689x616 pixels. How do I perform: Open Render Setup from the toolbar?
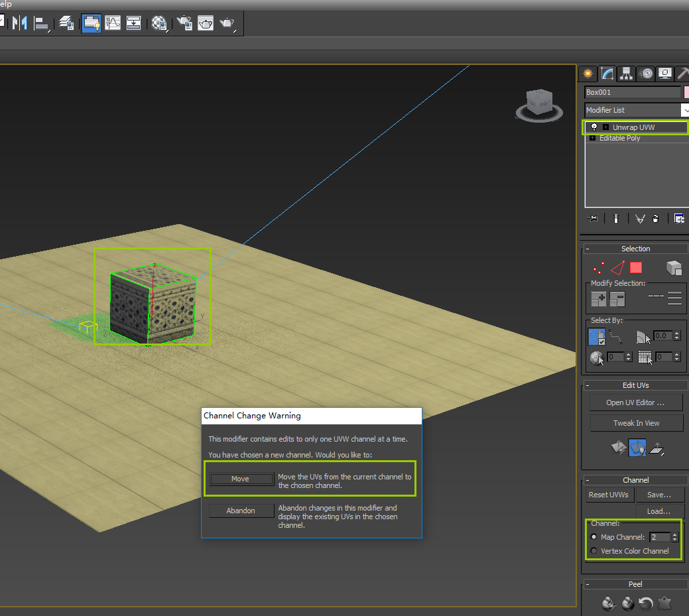184,23
